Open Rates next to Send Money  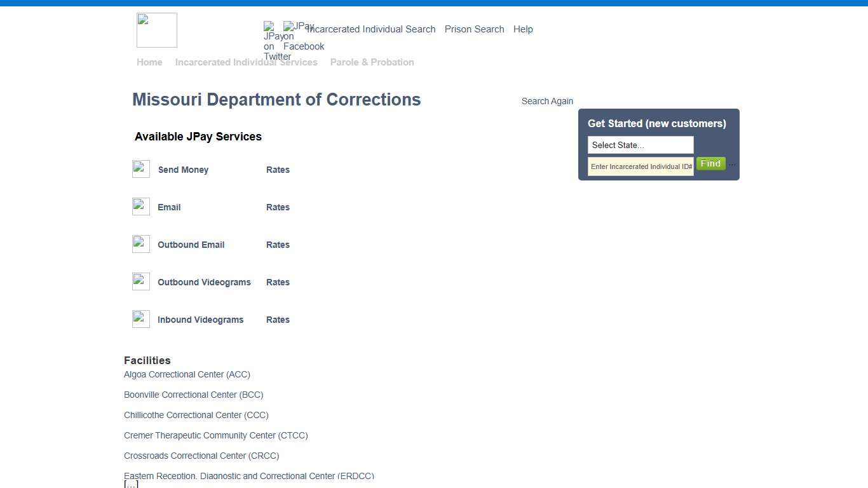(278, 170)
